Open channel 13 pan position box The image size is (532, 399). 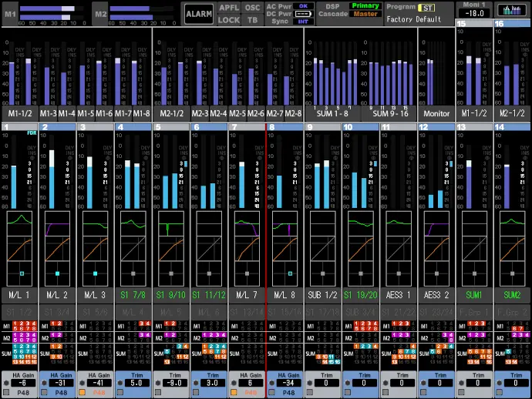click(x=475, y=273)
